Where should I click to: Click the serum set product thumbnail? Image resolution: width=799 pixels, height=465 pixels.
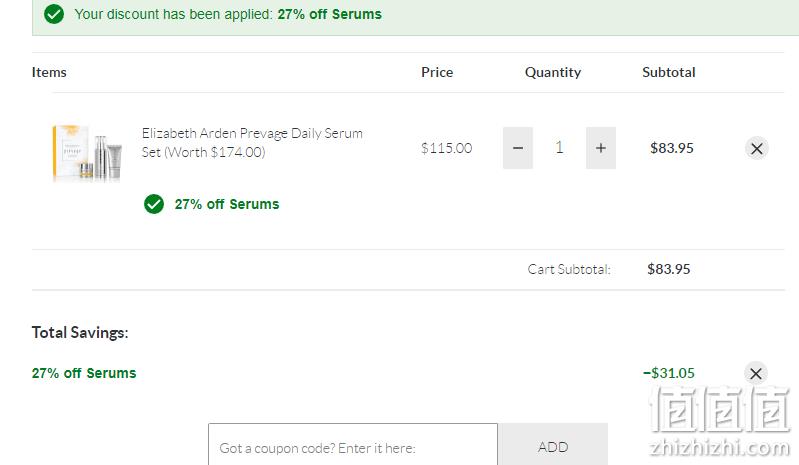click(x=87, y=153)
